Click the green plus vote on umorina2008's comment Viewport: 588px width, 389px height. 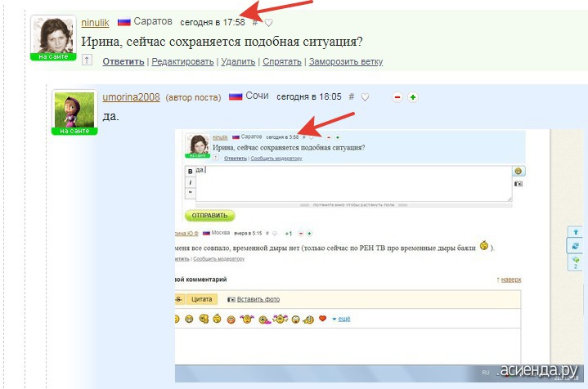point(413,97)
